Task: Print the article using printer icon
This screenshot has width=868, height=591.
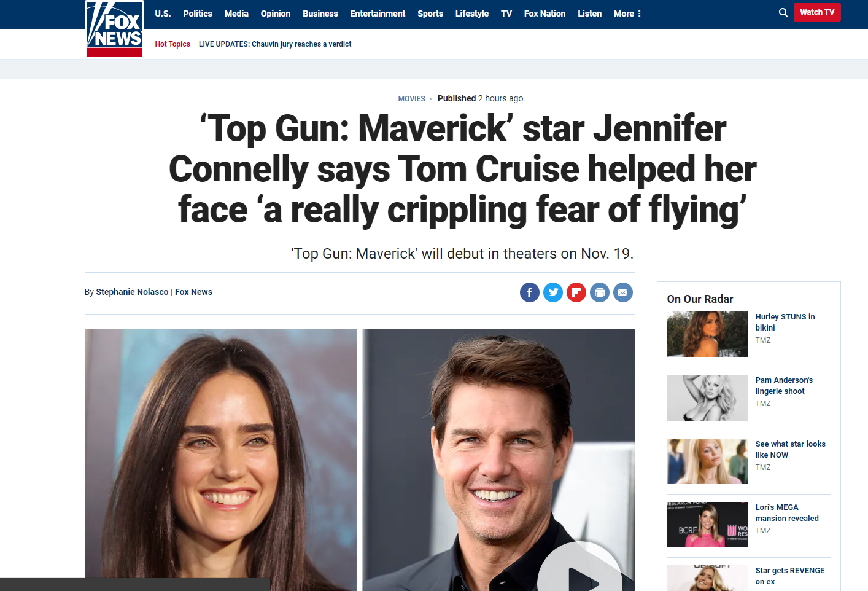Action: 600,292
